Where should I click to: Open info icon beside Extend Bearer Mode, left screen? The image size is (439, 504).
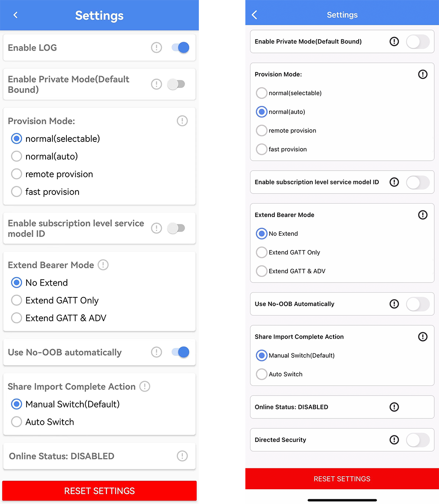[103, 265]
